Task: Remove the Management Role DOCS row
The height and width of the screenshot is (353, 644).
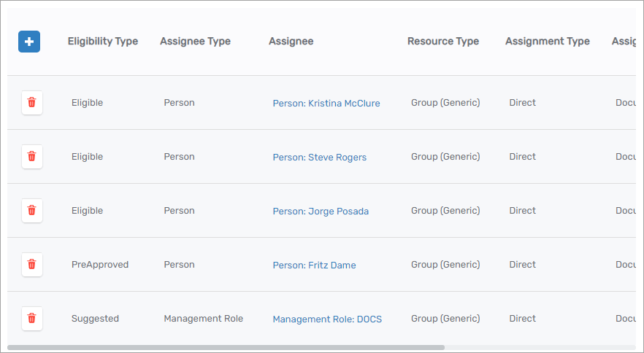Action: coord(31,319)
